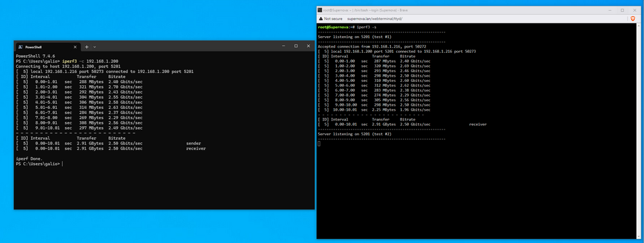Click the '288 MBytes' row in PowerShell

point(79,82)
